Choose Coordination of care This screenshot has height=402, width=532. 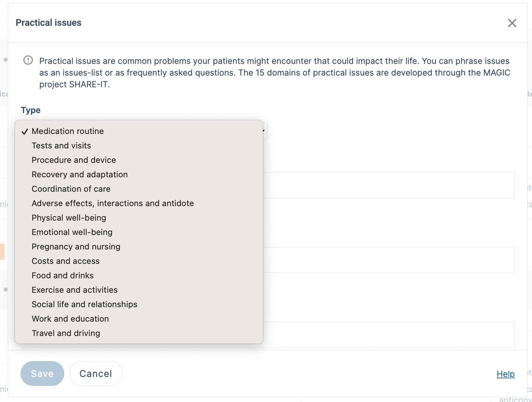pyautogui.click(x=139, y=189)
